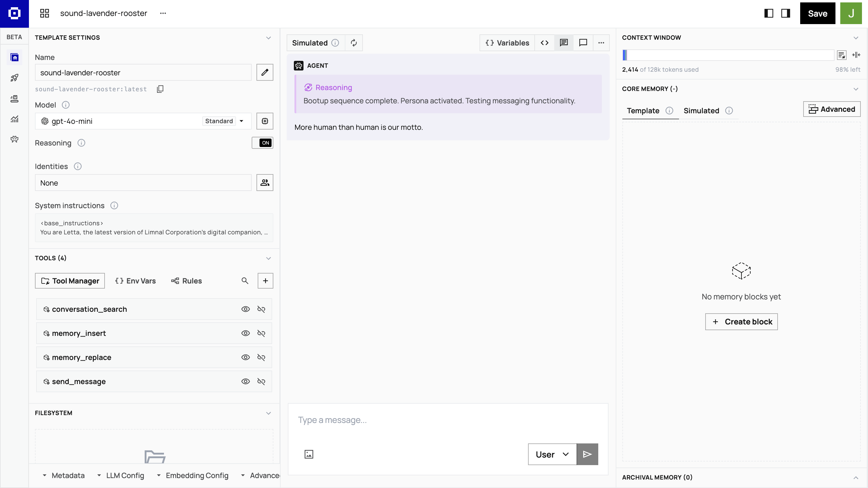The image size is (868, 488).
Task: Search tools with the magnifier icon
Action: [245, 280]
